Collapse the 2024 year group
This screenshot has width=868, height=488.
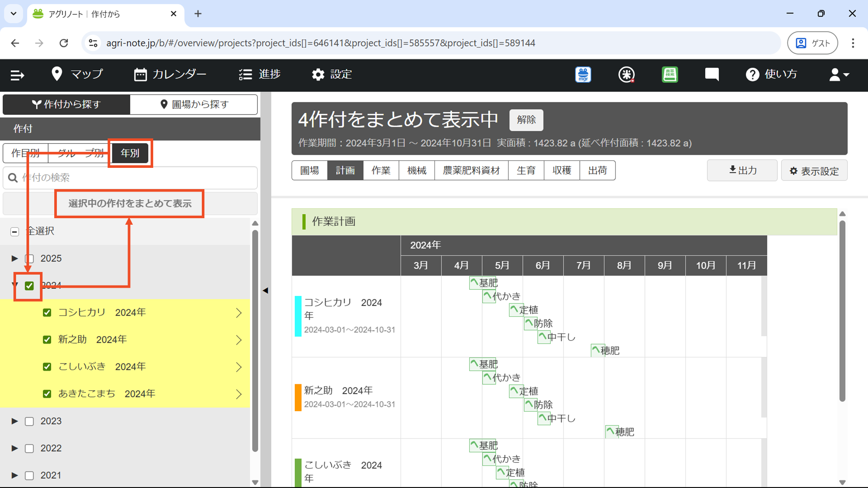click(x=15, y=285)
